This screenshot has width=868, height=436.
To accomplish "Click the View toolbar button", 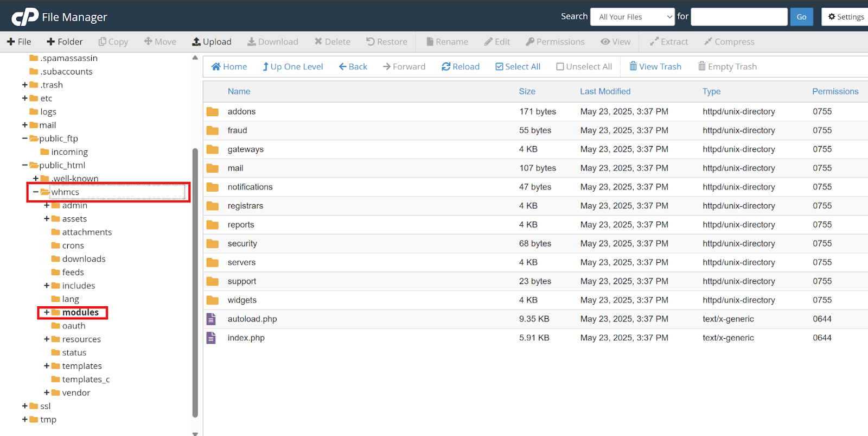I will [616, 42].
